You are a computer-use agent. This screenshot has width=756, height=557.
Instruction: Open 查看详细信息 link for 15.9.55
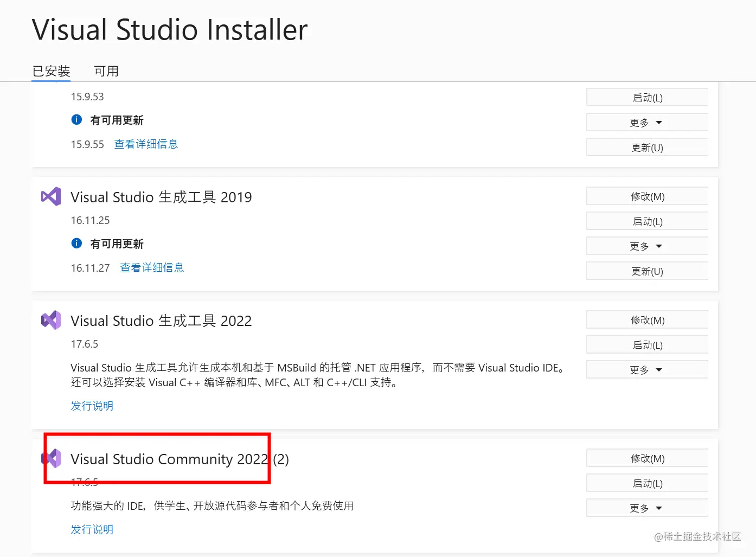point(146,144)
